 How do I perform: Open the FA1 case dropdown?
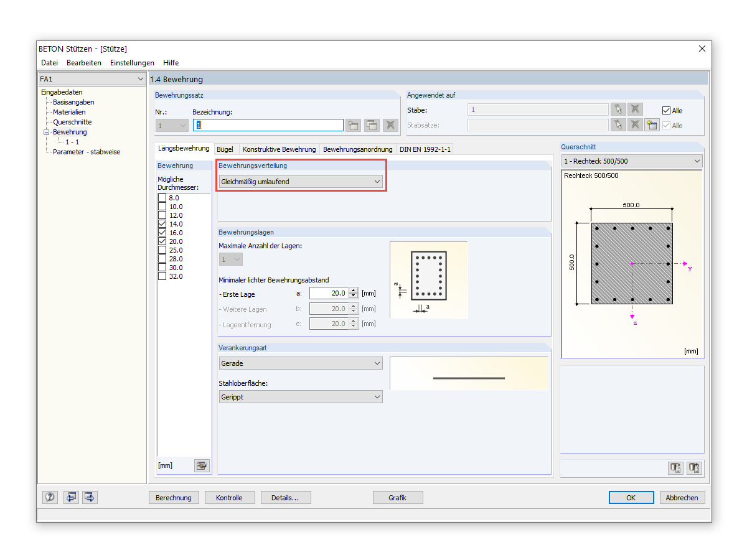[92, 79]
